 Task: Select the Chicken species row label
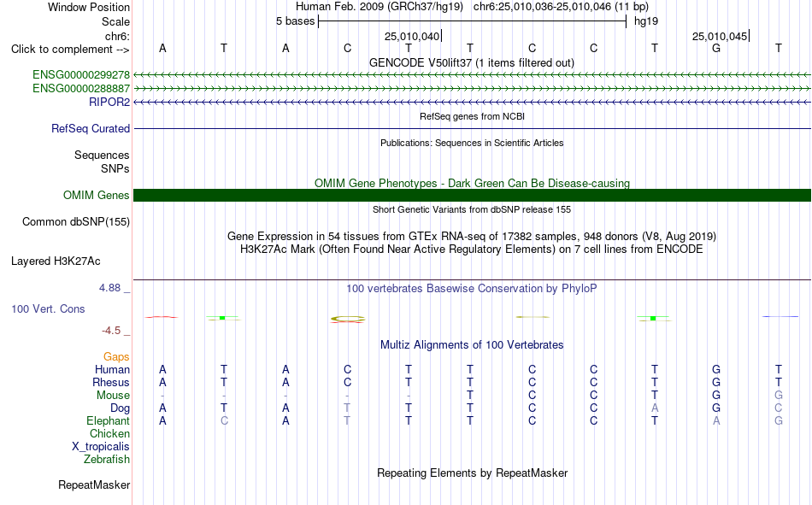point(109,433)
